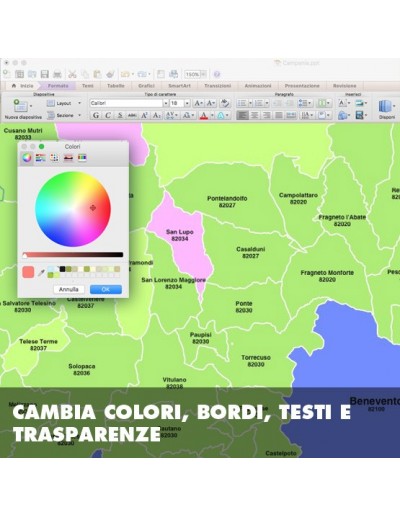Open the font name dropdown arrow
Screen dimensions: 400x517
(166, 103)
